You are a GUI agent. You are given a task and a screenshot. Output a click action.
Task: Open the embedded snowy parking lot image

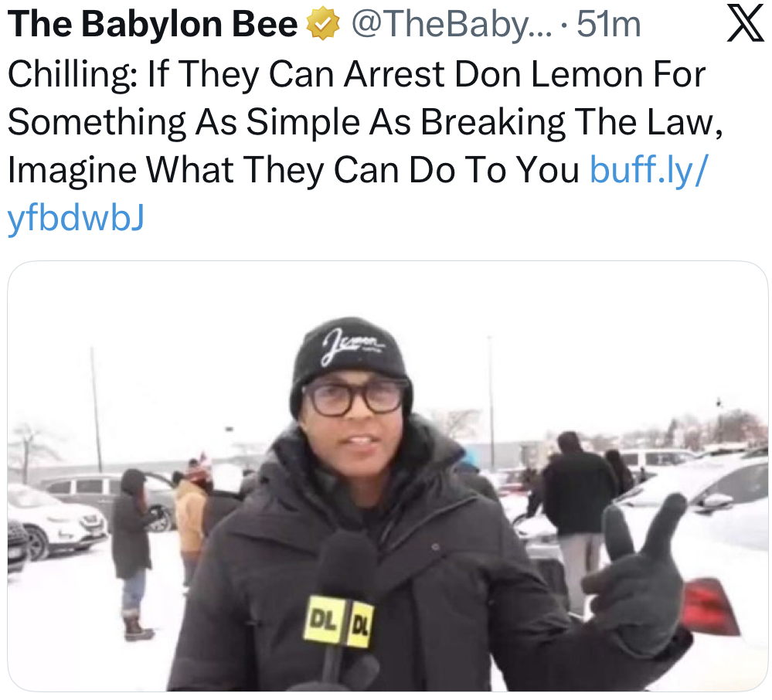click(387, 476)
